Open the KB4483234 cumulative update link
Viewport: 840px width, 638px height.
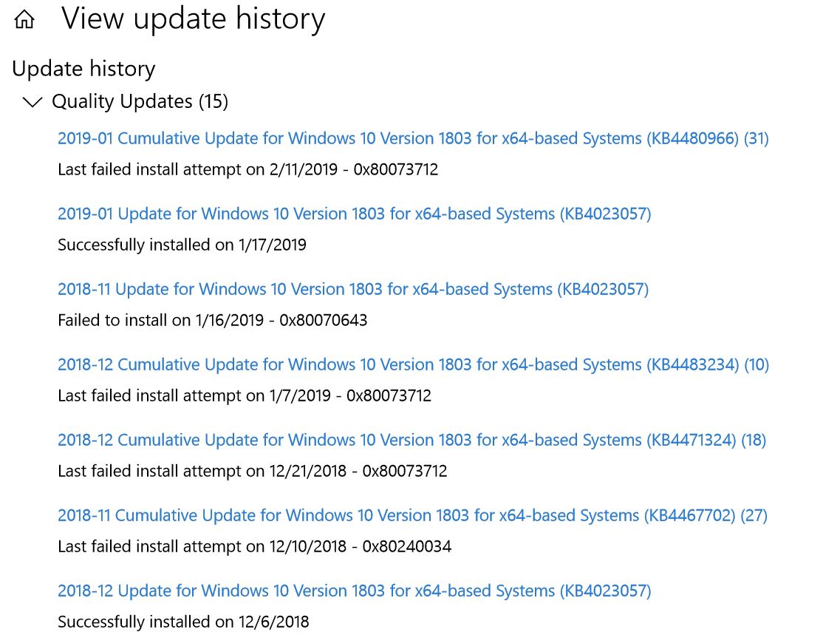413,364
